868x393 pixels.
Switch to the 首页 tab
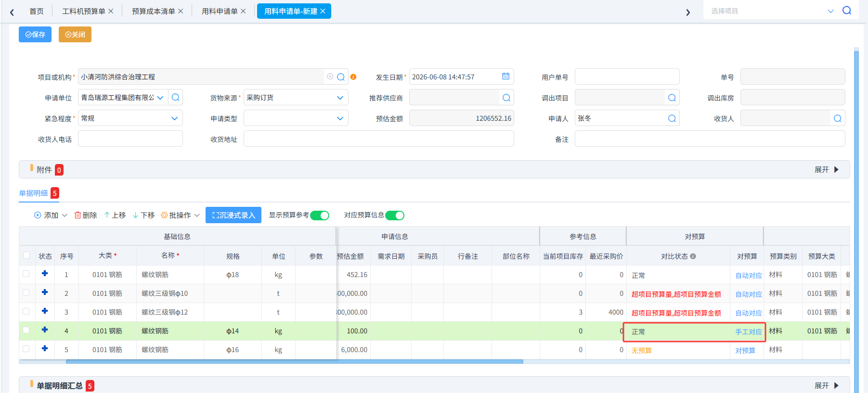pos(37,11)
